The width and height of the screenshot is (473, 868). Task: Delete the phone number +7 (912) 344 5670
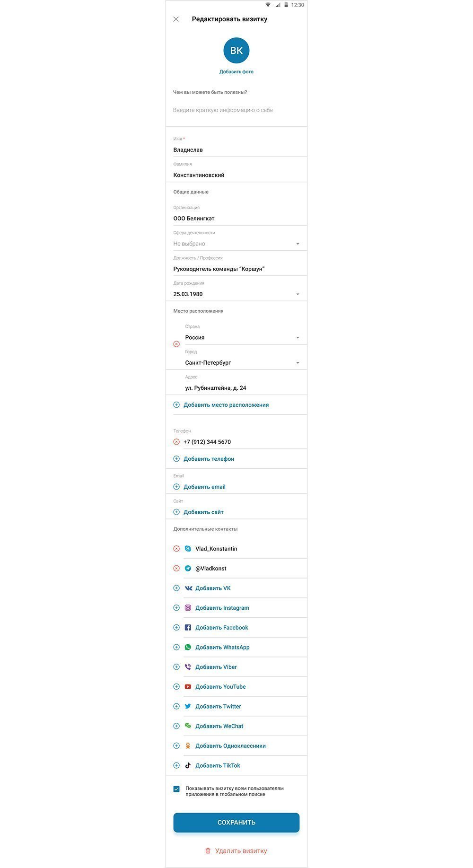(x=176, y=442)
